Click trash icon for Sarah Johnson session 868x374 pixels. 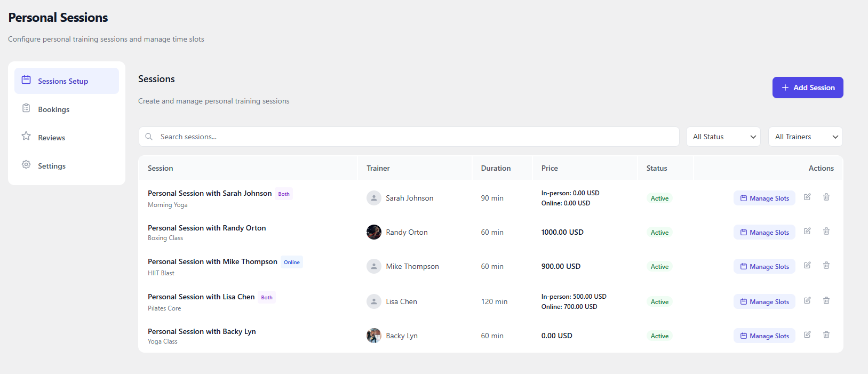coord(826,197)
